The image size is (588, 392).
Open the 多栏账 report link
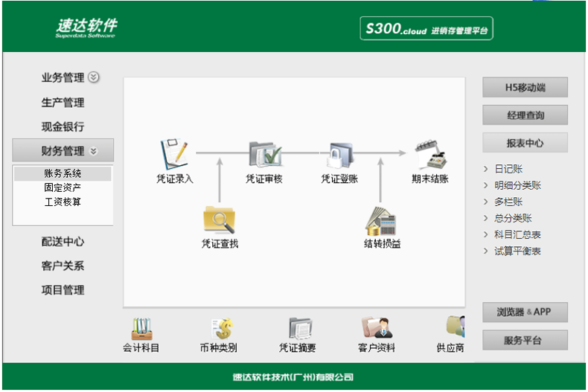point(508,202)
